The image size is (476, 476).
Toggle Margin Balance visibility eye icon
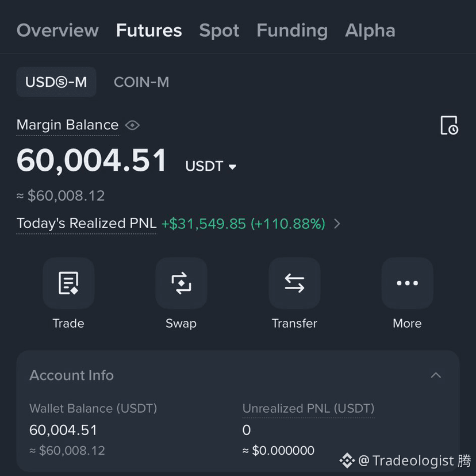click(132, 125)
